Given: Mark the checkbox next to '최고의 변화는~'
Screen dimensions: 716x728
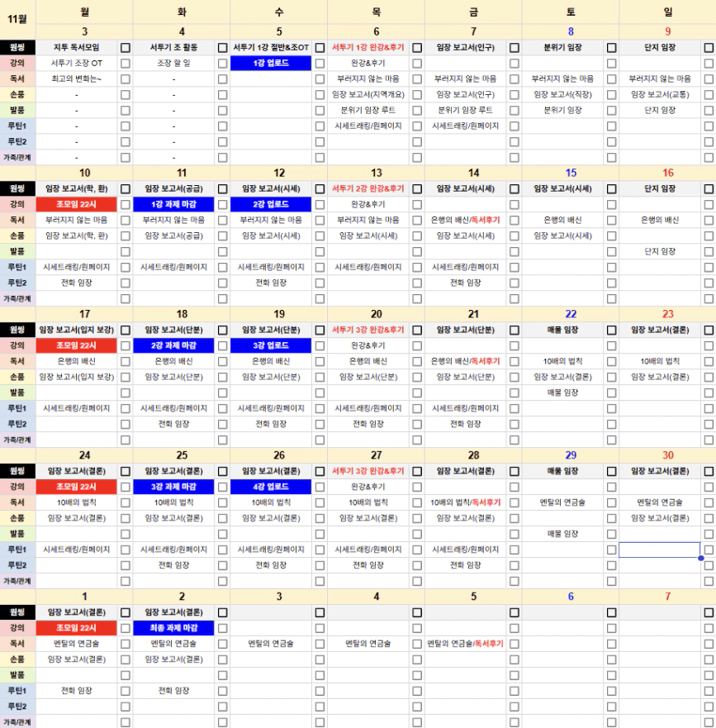Looking at the screenshot, I should [x=126, y=79].
